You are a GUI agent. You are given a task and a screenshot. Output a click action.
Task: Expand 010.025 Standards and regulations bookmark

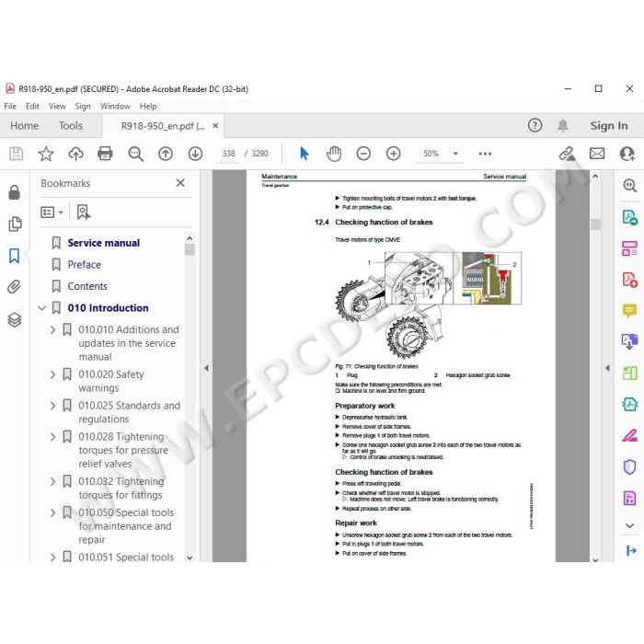pyautogui.click(x=52, y=406)
